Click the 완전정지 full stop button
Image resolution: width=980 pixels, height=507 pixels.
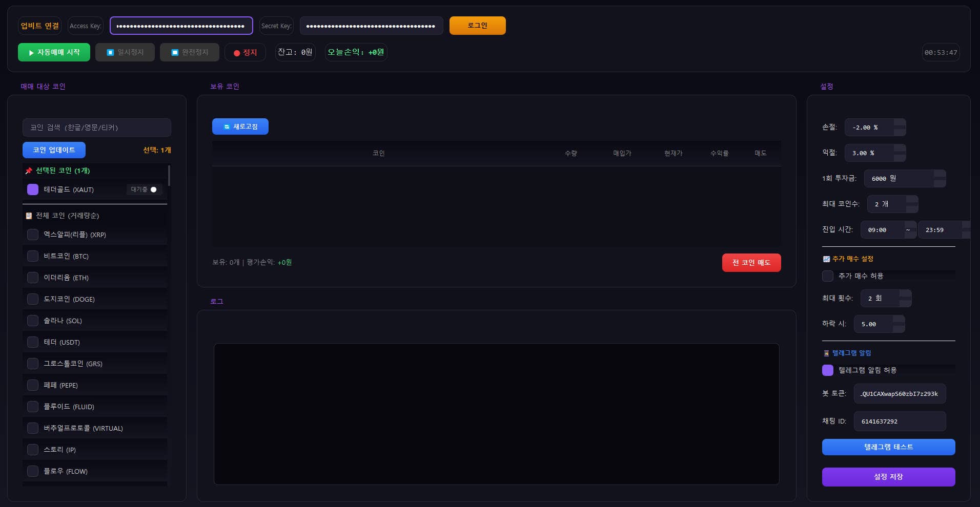pyautogui.click(x=189, y=52)
